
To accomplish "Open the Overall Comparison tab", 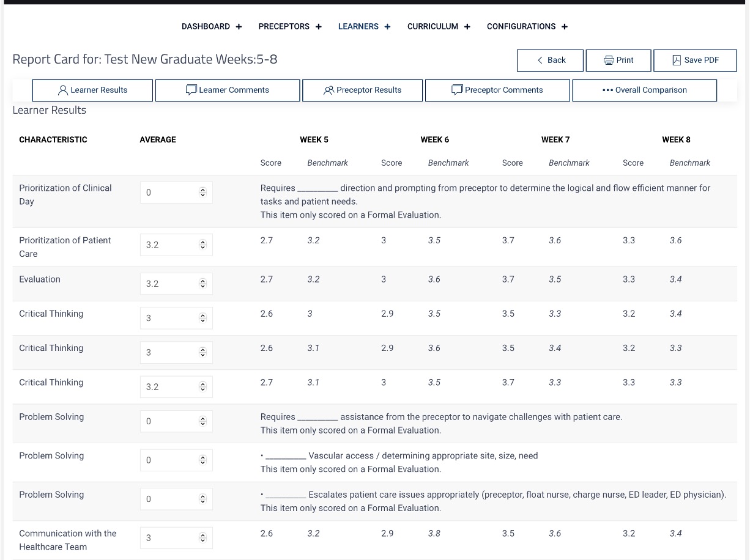I will [x=645, y=90].
